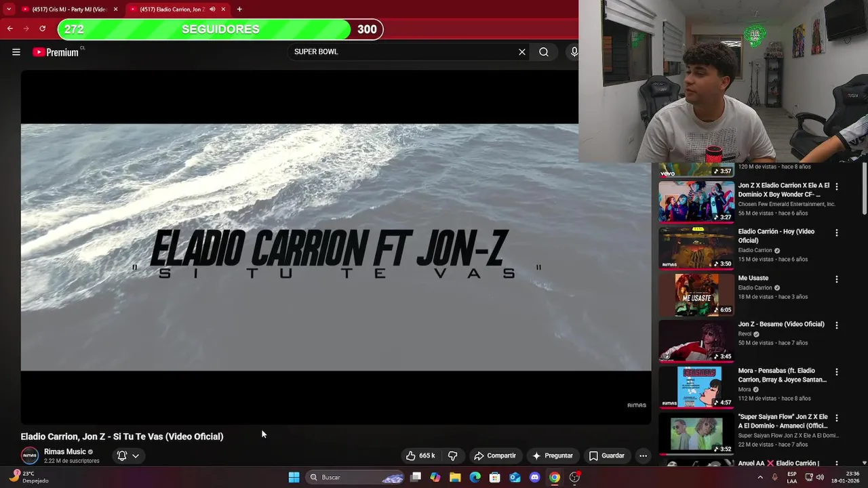Toggle the subscription notification bell
Screen dimensions: 868x488
122,455
